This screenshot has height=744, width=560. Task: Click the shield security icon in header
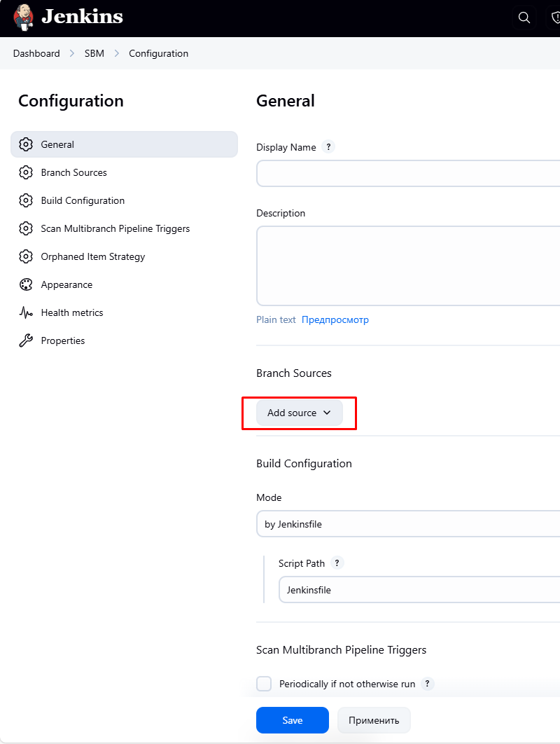(x=555, y=18)
